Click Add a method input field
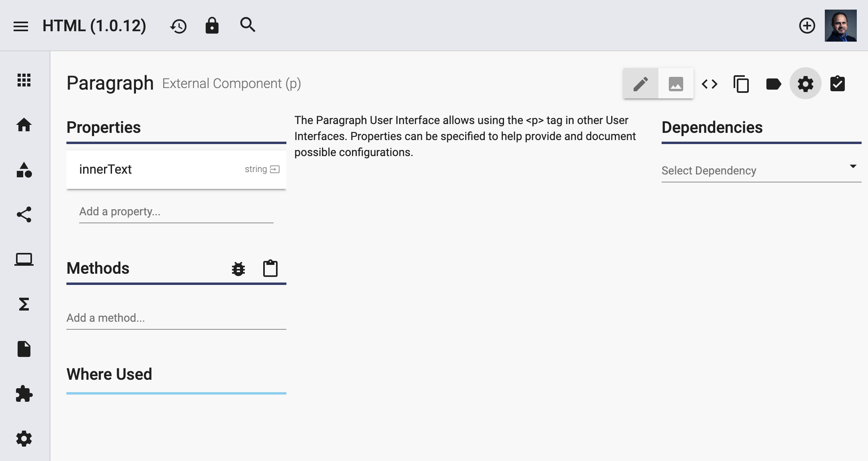This screenshot has height=461, width=868. coord(176,317)
